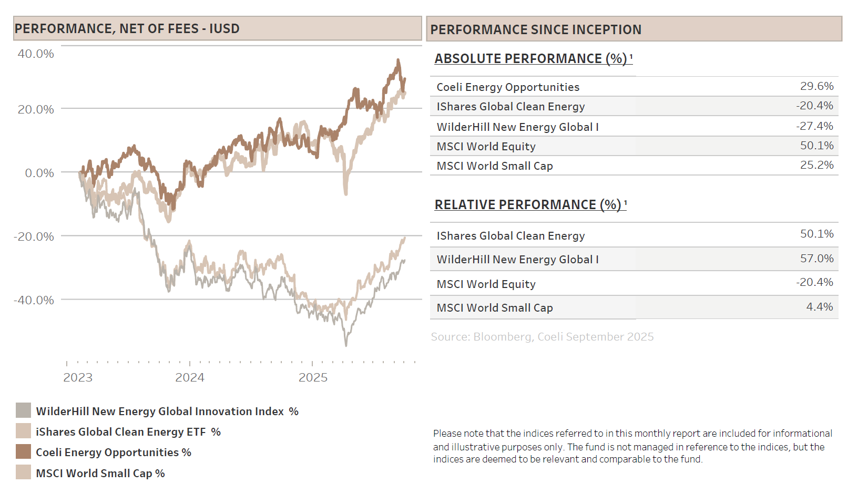The width and height of the screenshot is (868, 494).
Task: Click the 2024 label on the x-axis
Action: coord(190,378)
